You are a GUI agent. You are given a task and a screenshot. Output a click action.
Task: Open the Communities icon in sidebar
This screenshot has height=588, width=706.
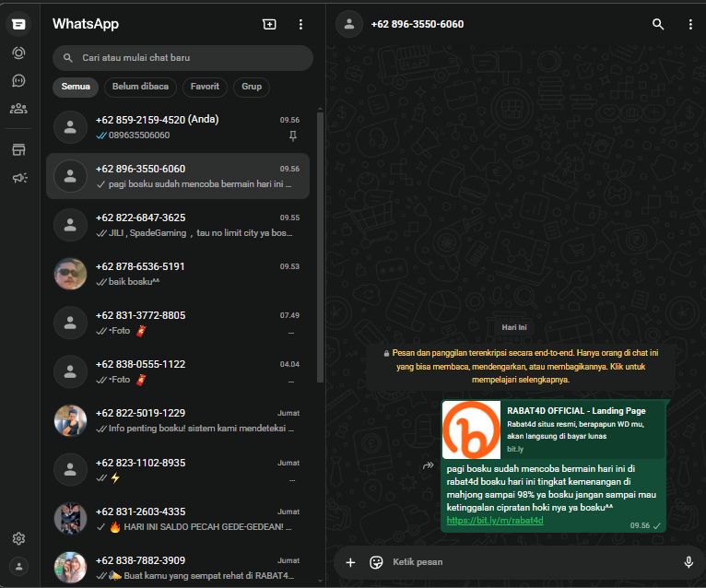click(x=18, y=109)
